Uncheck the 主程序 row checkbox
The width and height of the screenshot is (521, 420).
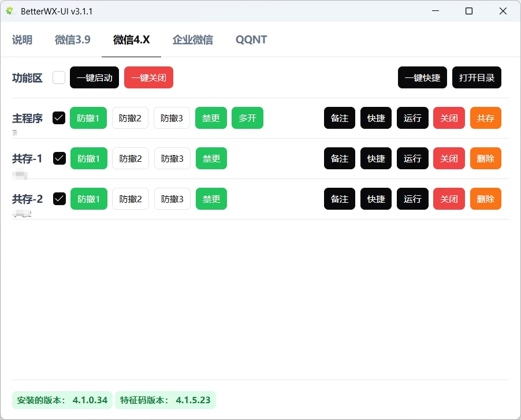tap(58, 118)
